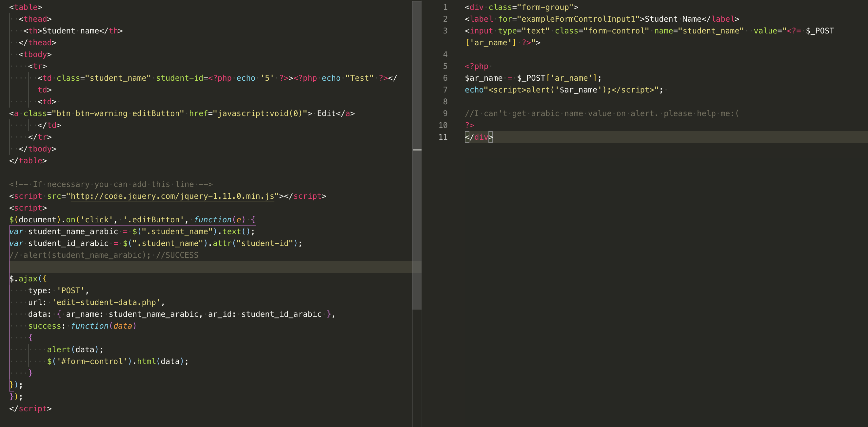The width and height of the screenshot is (868, 427).
Task: Click the 'success: function(data)' line
Action: click(x=82, y=326)
